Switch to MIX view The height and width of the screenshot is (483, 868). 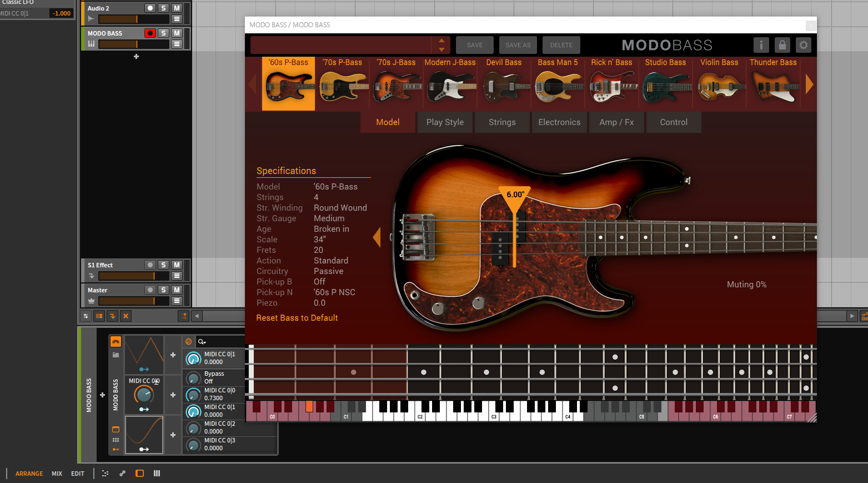pyautogui.click(x=57, y=474)
